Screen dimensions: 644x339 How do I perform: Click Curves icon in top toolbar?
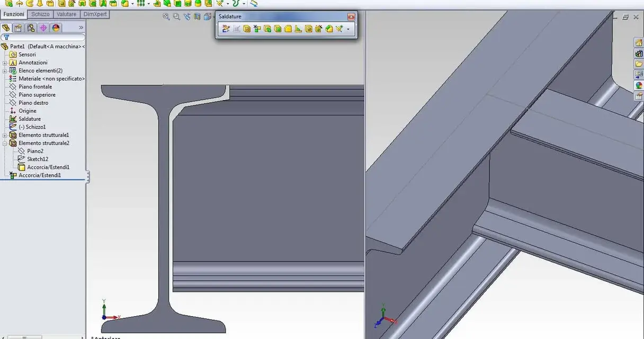pos(236,3)
